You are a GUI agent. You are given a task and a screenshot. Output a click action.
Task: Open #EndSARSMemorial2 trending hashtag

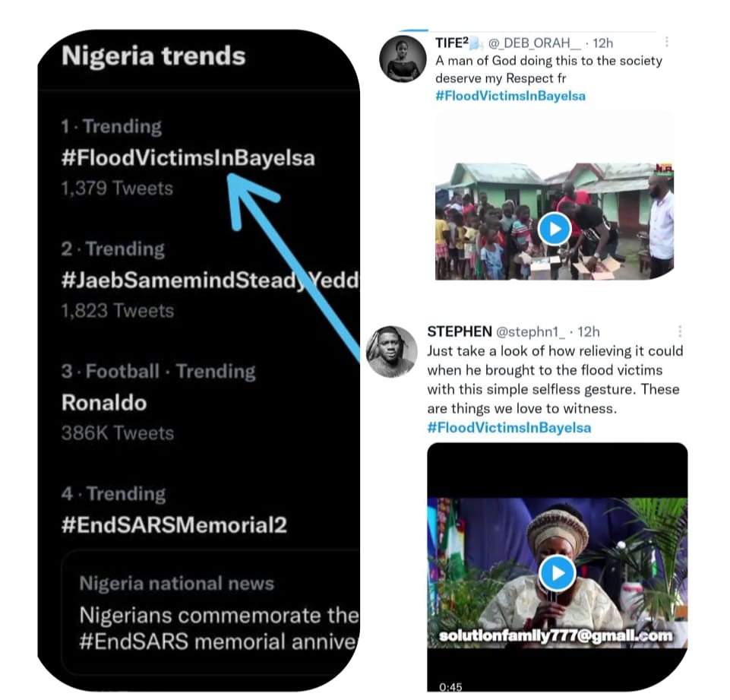(x=174, y=525)
